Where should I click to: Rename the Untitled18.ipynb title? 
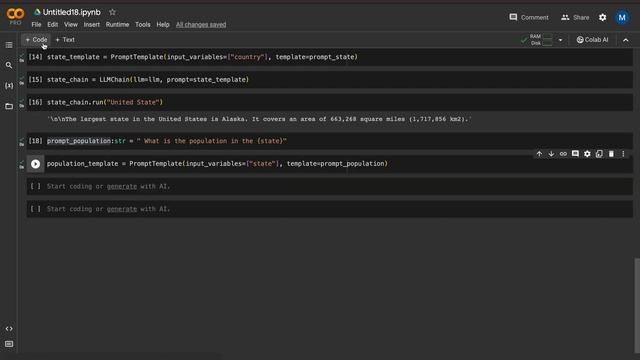[x=71, y=12]
